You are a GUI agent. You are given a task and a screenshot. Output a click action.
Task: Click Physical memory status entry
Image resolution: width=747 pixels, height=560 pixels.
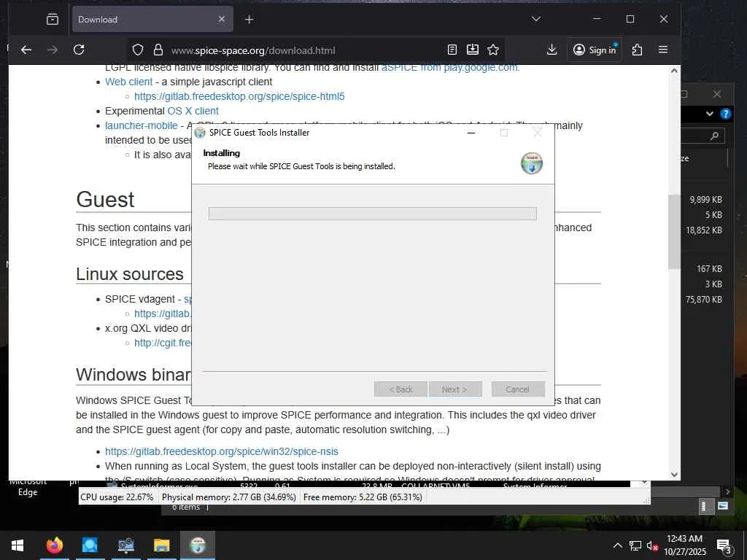229,497
